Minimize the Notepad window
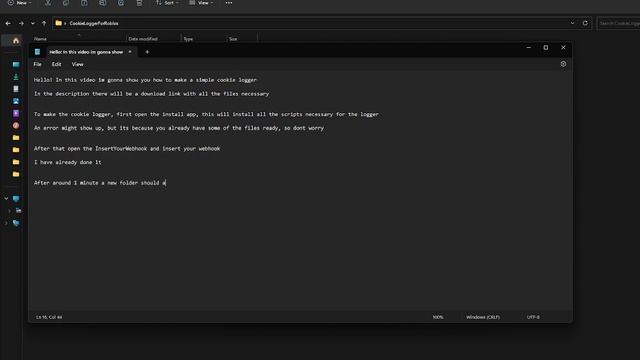Image resolution: width=640 pixels, height=360 pixels. click(529, 48)
